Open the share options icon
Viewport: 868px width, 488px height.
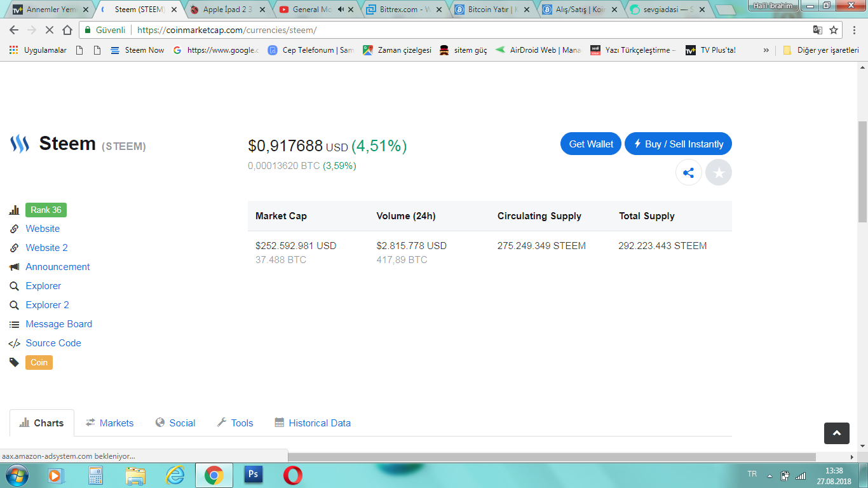click(x=688, y=172)
